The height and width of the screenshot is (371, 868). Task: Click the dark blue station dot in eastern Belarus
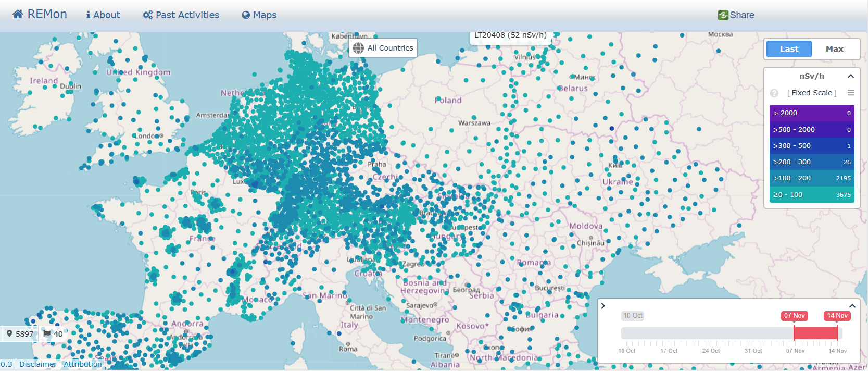(612, 128)
